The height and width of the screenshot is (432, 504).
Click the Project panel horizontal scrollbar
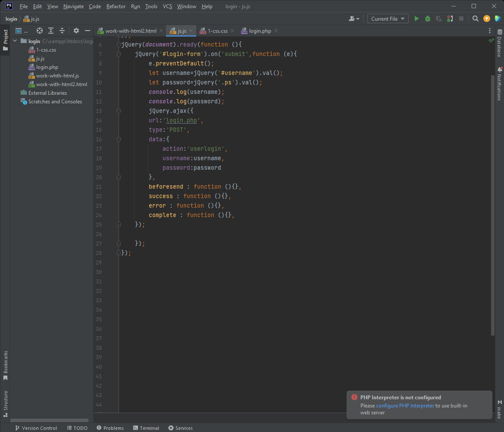[x=49, y=420]
